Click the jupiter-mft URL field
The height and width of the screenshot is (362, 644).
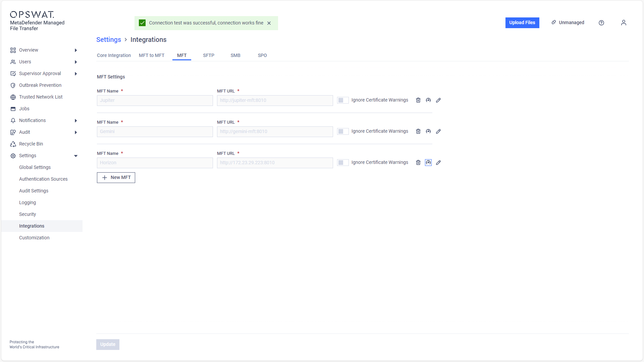[x=275, y=101]
